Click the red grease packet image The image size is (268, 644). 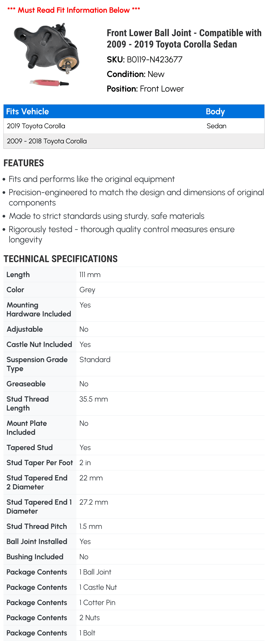[49, 82]
